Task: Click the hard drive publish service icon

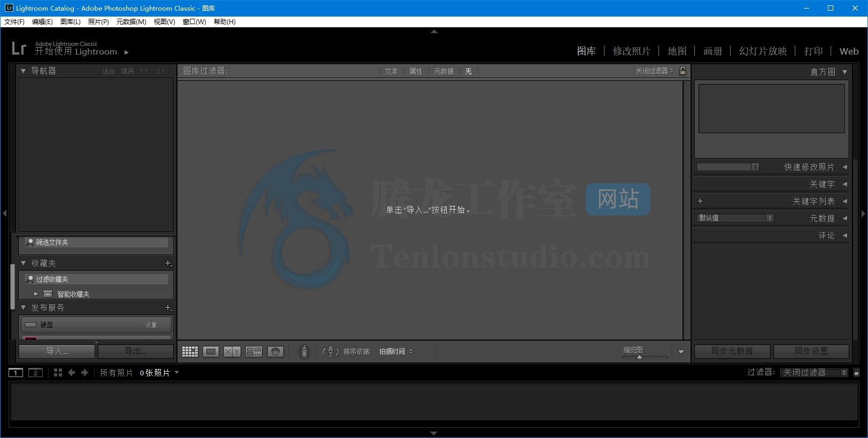Action: tap(31, 325)
